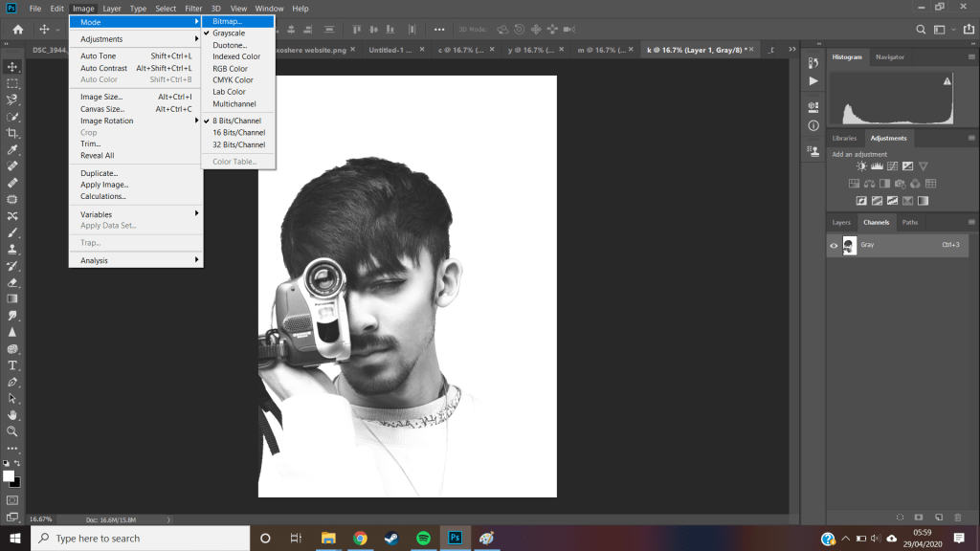The width and height of the screenshot is (980, 551).
Task: Hide the Gray channel visibility eye
Action: tap(834, 246)
